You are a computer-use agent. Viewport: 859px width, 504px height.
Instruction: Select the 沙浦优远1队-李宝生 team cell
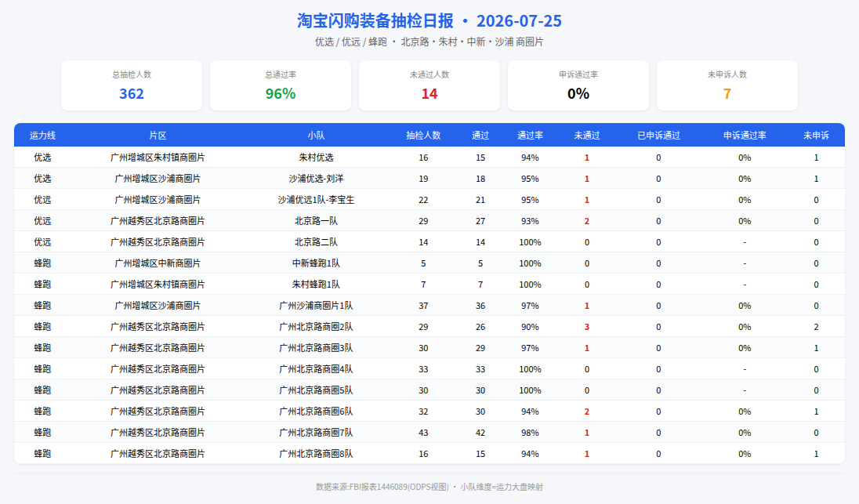pos(316,200)
